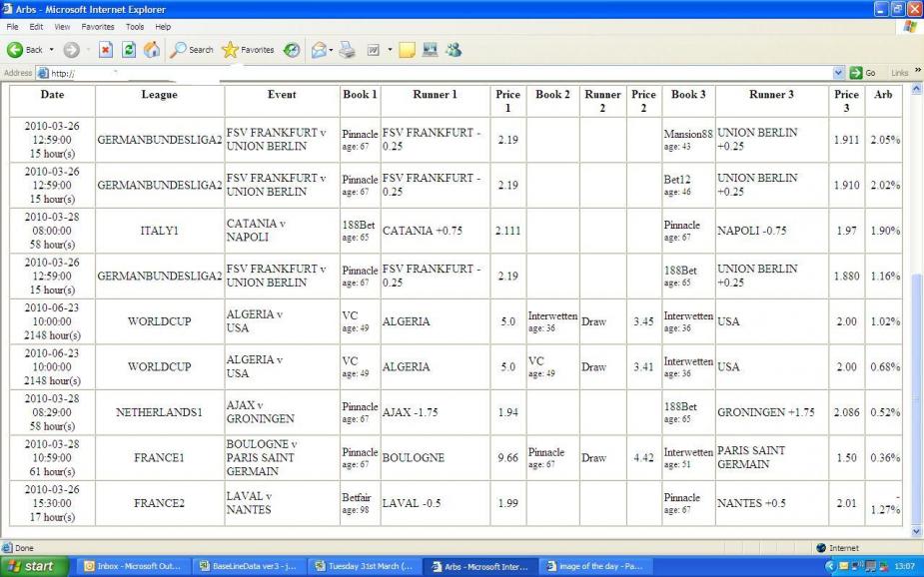Expand the Back button history dropdown
Screen dimensions: 924x577
[51, 50]
